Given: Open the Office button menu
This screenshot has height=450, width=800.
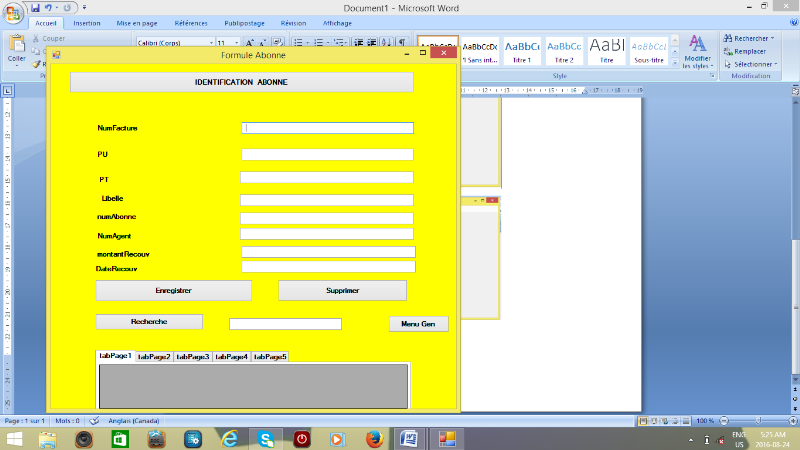Looking at the screenshot, I should click(x=13, y=12).
